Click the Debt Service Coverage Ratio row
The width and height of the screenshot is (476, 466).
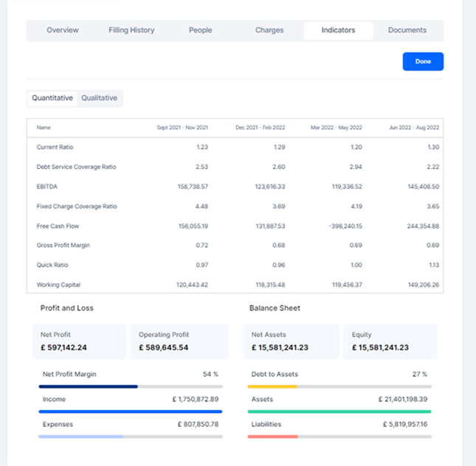tap(76, 167)
